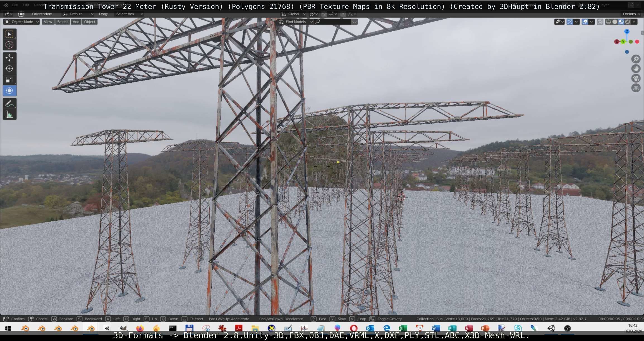
Task: Click the X axis on navigation gizmo
Action: pos(617,42)
